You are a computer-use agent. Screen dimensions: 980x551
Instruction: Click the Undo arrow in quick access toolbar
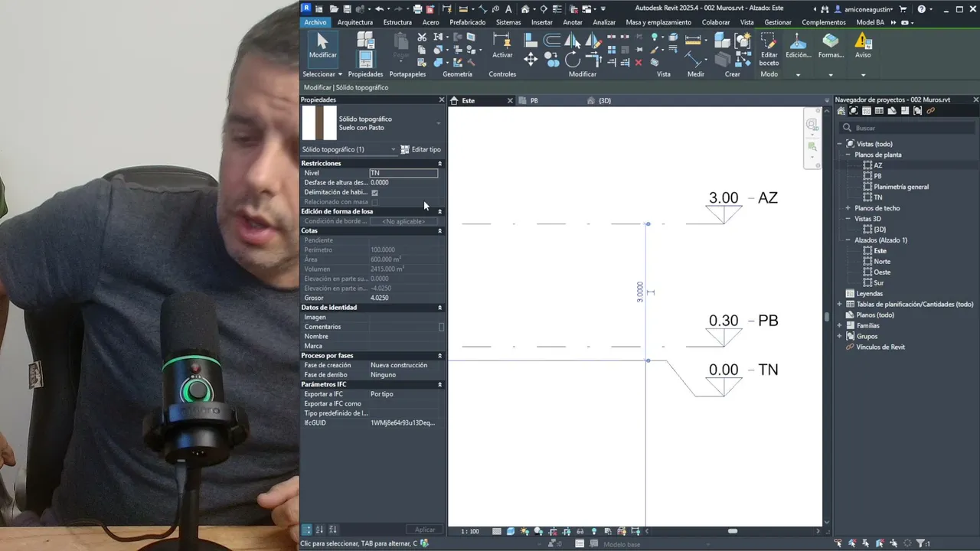tap(380, 9)
